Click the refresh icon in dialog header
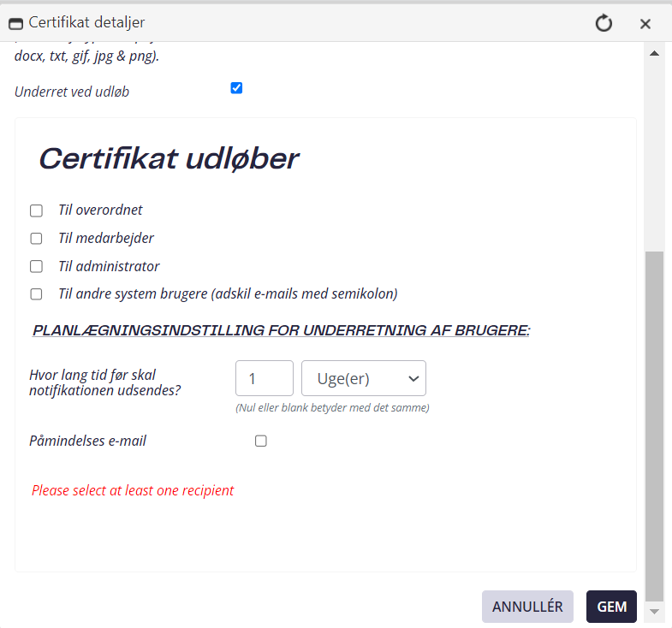Image resolution: width=672 pixels, height=628 pixels. pos(604,23)
